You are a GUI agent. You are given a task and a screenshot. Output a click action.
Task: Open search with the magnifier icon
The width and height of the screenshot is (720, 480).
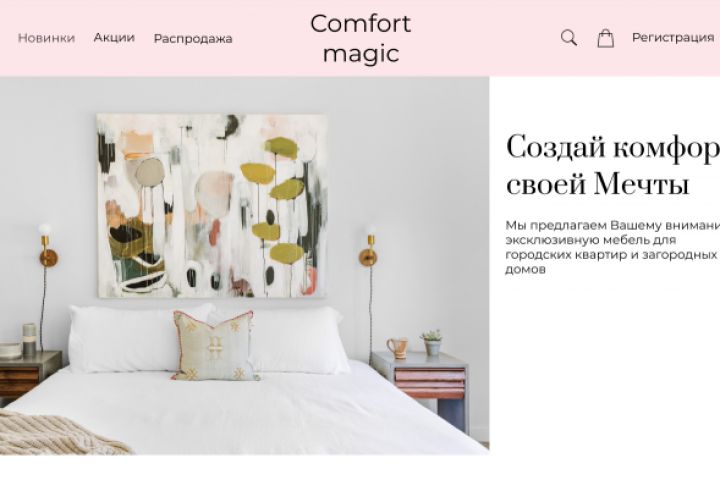tap(568, 38)
